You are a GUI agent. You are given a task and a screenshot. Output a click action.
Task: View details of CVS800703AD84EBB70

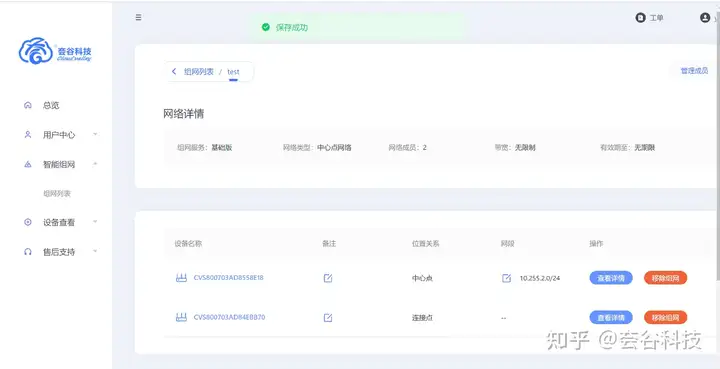point(611,318)
